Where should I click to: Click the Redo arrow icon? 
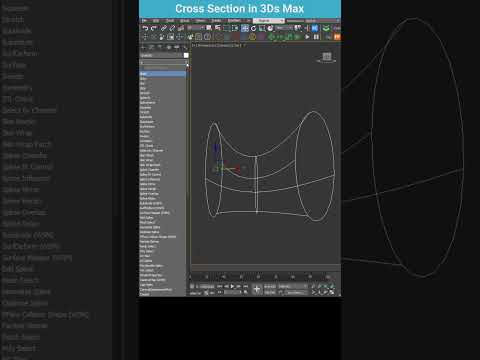[153, 28]
